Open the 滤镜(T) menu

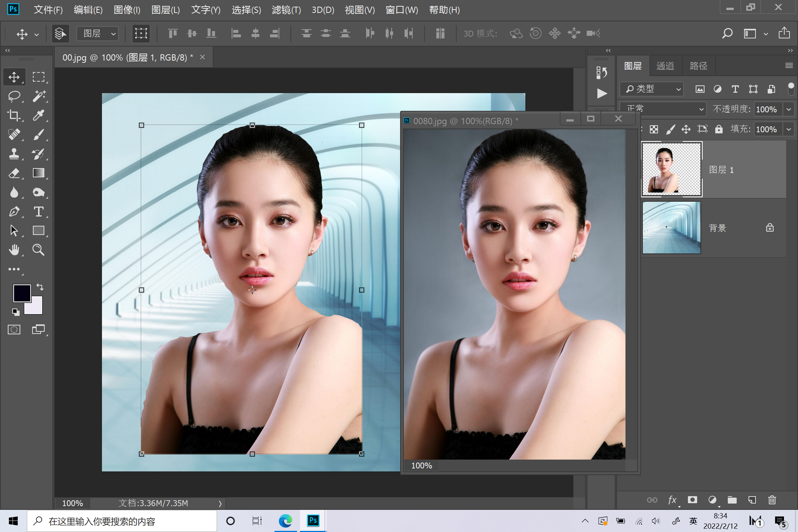[286, 10]
